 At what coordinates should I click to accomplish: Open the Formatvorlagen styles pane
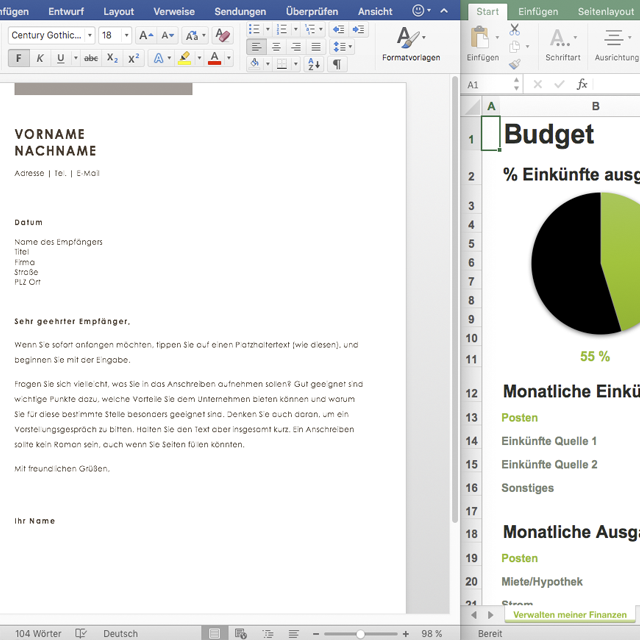tap(410, 44)
